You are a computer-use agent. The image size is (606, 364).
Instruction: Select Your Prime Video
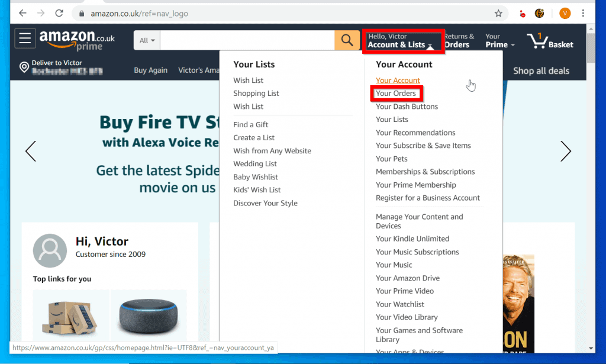[405, 291]
